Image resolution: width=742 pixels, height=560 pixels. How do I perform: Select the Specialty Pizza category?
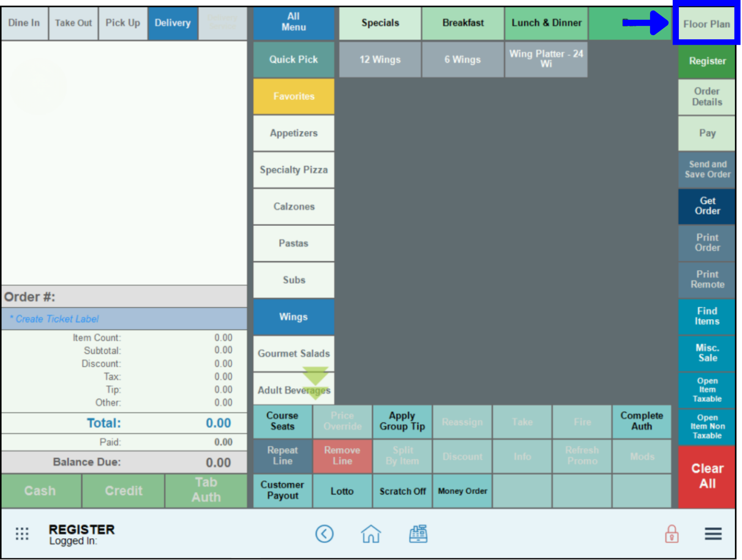294,170
